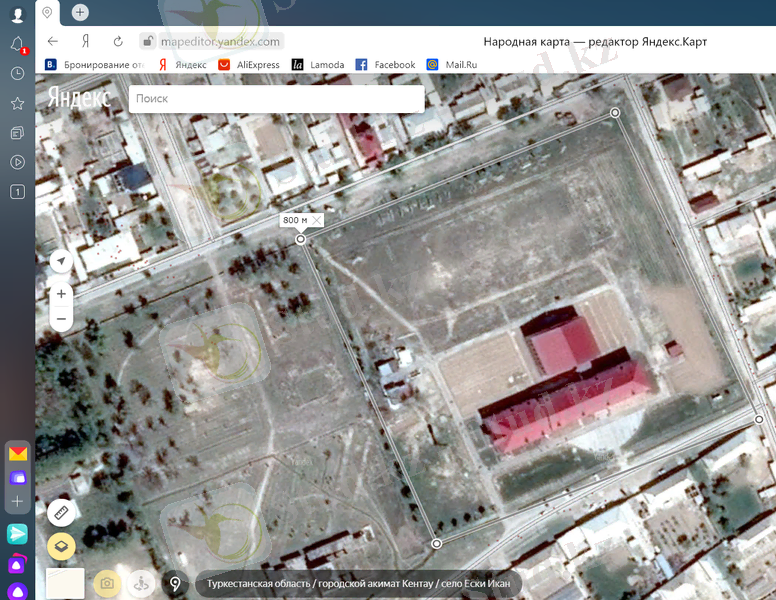776x600 pixels.
Task: Open the photo camera layer button
Action: point(107,583)
